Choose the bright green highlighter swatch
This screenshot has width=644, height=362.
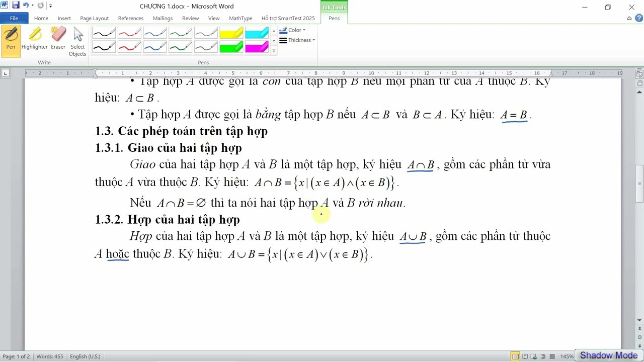coord(231,47)
